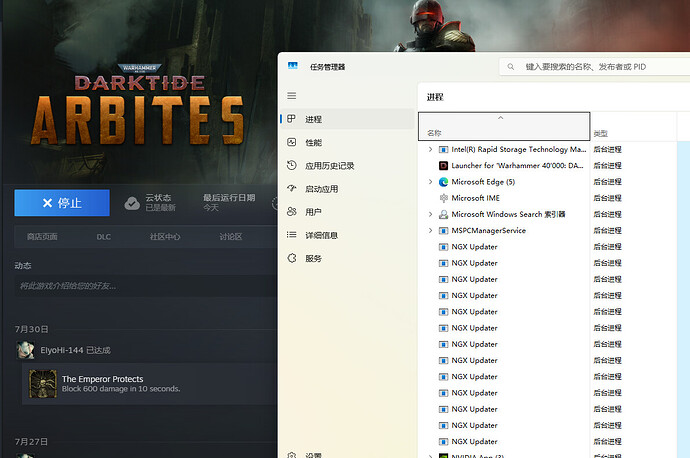
Task: Open the 服务 tab
Action: coord(348,258)
